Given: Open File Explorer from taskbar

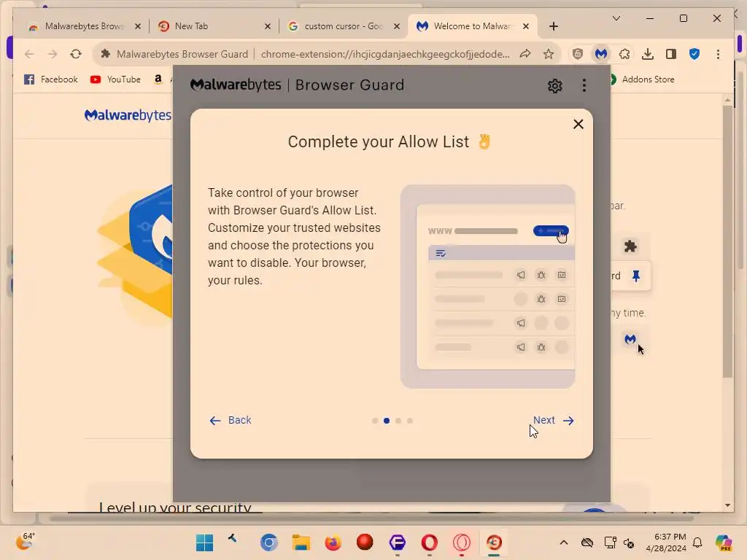Looking at the screenshot, I should tap(301, 542).
